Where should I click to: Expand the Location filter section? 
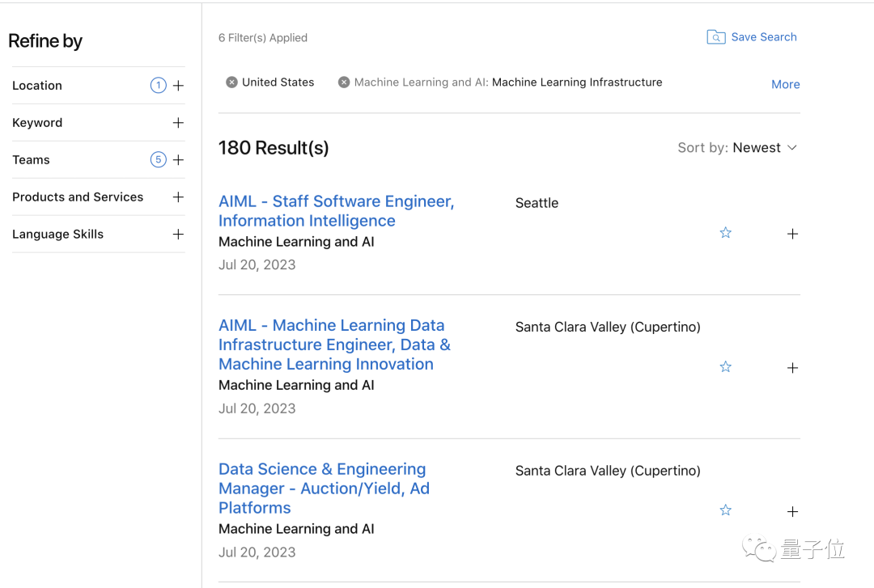click(x=178, y=86)
